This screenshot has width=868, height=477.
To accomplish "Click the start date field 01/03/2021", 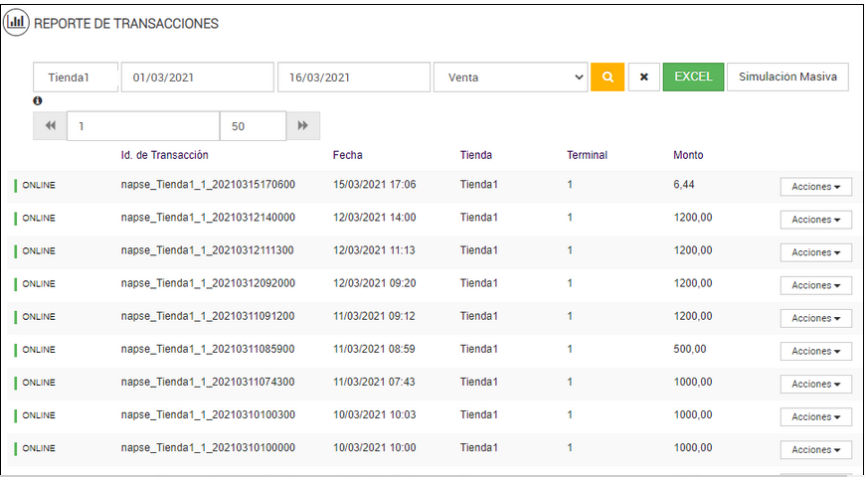I will click(197, 78).
